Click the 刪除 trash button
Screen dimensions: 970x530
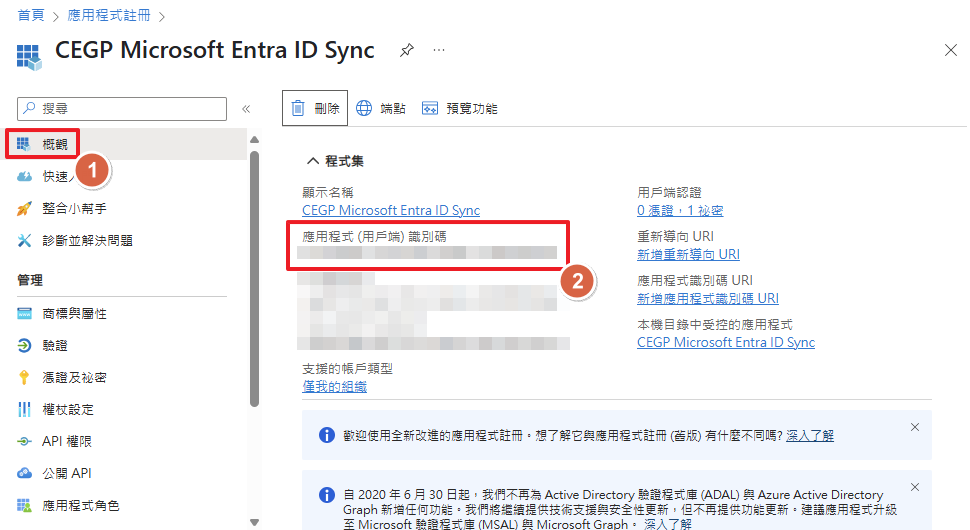click(x=315, y=108)
